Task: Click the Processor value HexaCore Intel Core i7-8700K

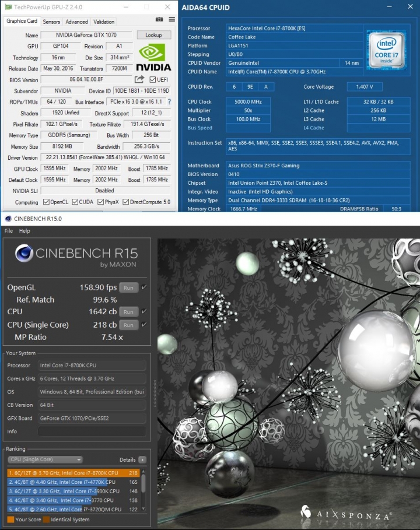Action: point(294,29)
